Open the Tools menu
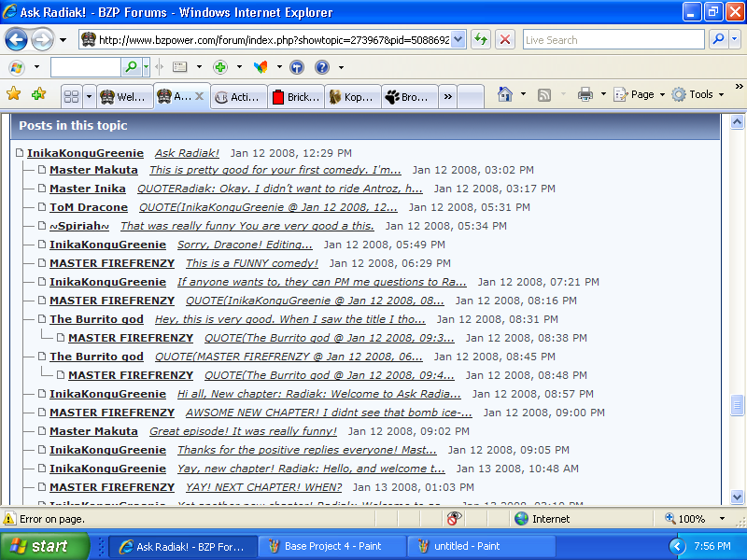The width and height of the screenshot is (747, 560). tap(698, 94)
